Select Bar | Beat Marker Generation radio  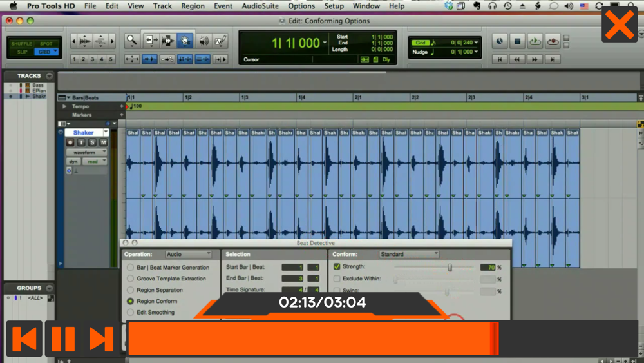click(130, 267)
